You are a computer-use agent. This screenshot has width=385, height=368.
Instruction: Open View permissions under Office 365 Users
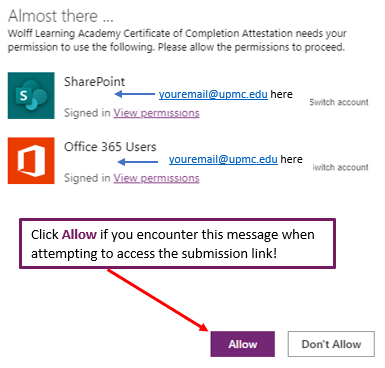coord(156,178)
